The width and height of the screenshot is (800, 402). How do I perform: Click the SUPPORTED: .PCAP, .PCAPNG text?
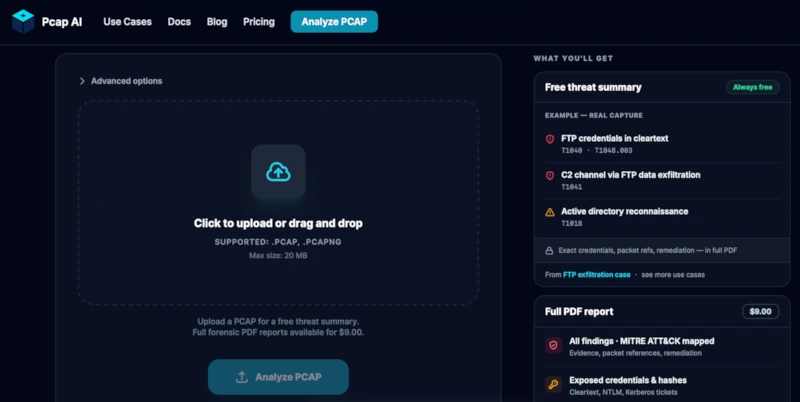tap(278, 242)
